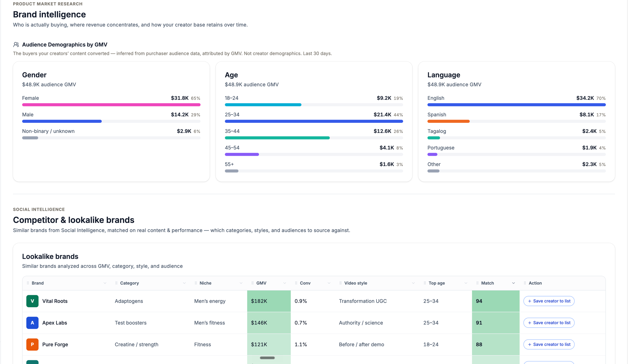
Task: Click the 35–44 age GMV bar
Action: [x=277, y=138]
